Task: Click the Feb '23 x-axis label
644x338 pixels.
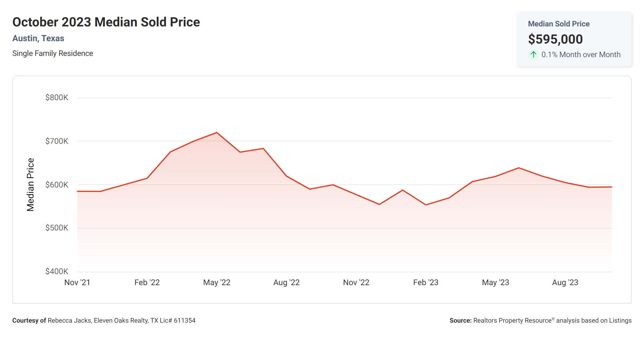Action: point(426,283)
